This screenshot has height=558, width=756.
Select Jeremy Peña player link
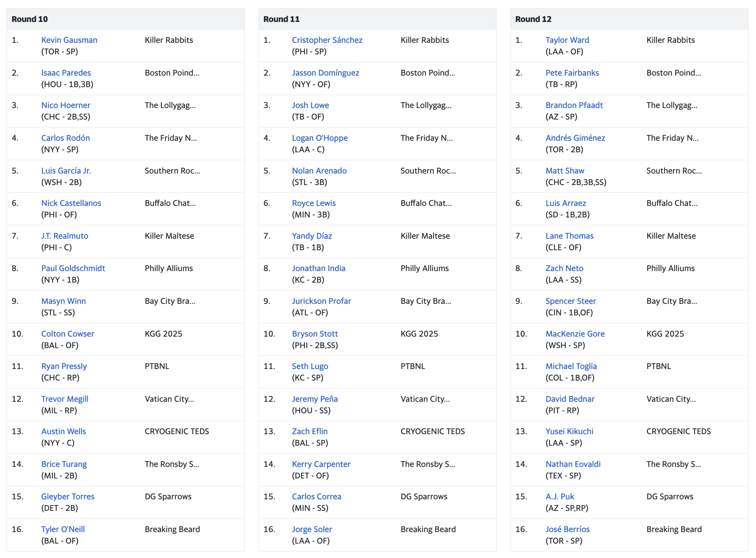(x=315, y=399)
